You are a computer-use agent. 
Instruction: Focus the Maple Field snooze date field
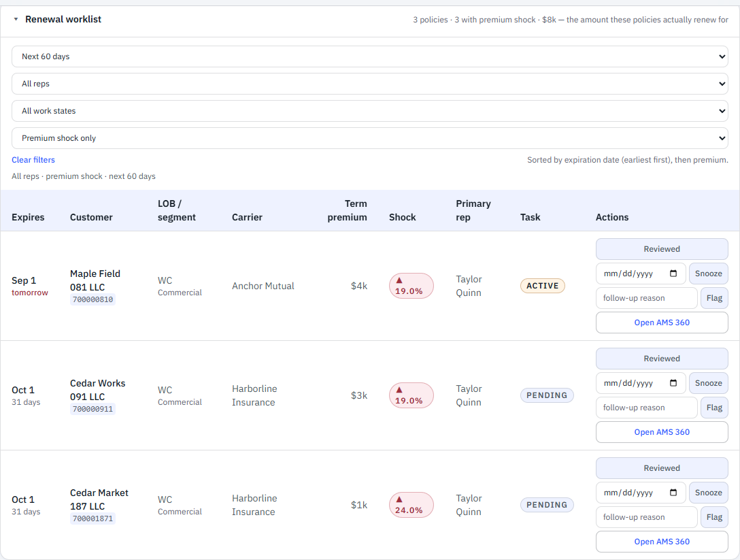tap(641, 274)
